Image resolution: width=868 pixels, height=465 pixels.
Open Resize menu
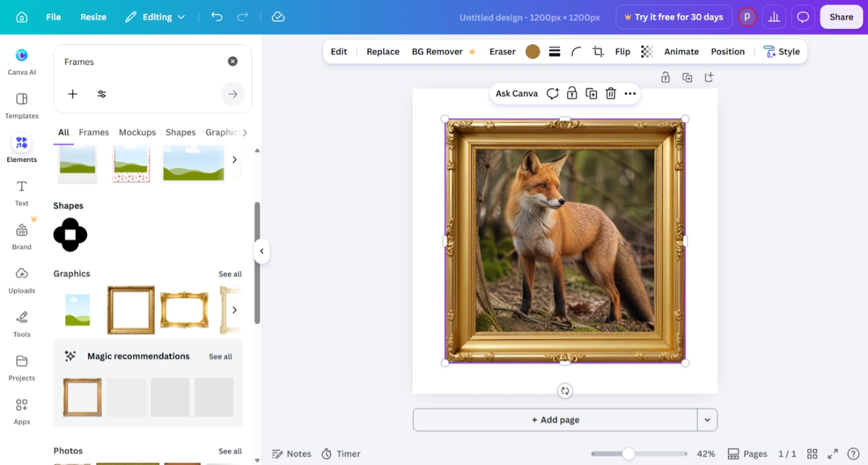[93, 17]
